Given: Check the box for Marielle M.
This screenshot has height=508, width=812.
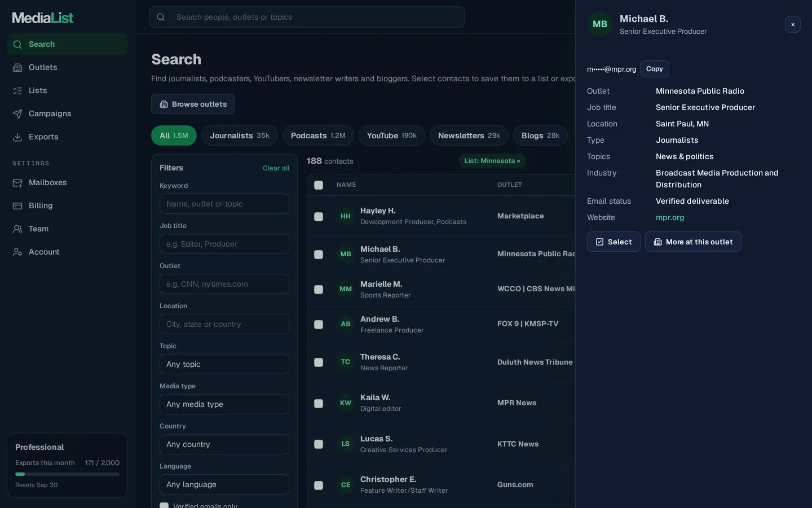Looking at the screenshot, I should [x=319, y=290].
